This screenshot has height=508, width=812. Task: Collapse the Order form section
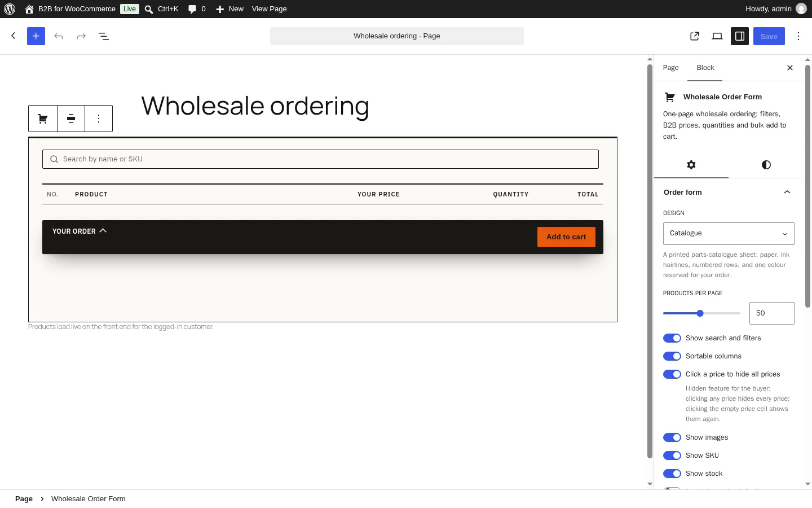click(x=728, y=192)
